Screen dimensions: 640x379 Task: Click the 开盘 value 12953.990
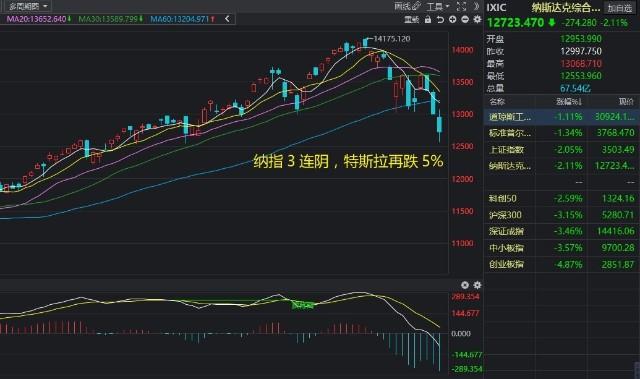click(x=581, y=39)
